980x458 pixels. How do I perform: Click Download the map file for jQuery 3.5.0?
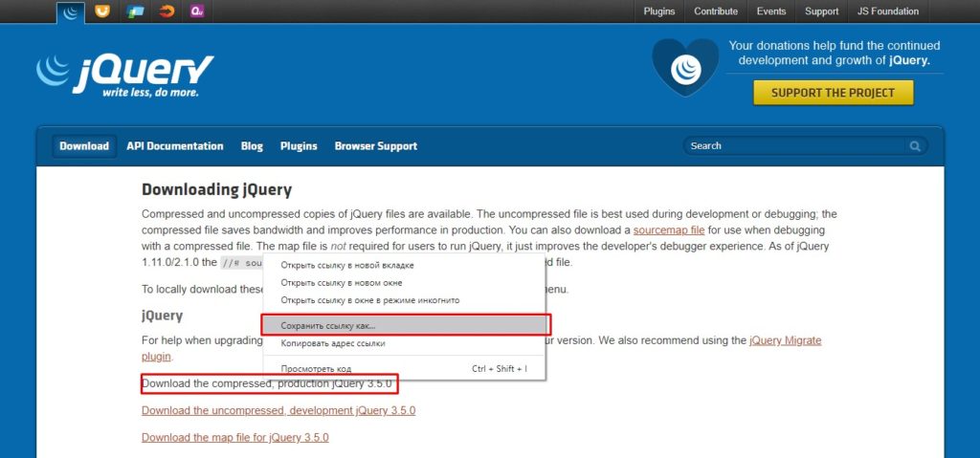(x=235, y=437)
